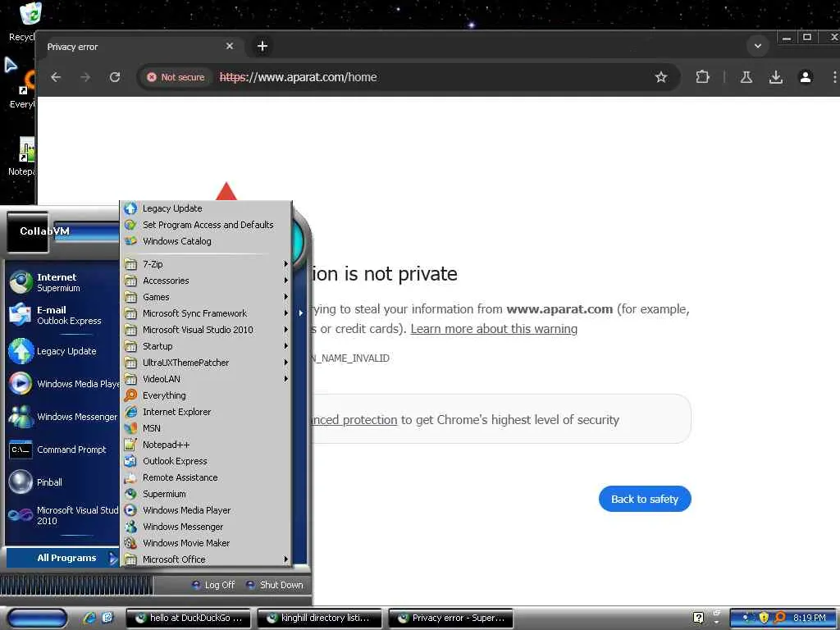840x630 pixels.
Task: Open the browser Downloads icon
Action: click(x=776, y=77)
